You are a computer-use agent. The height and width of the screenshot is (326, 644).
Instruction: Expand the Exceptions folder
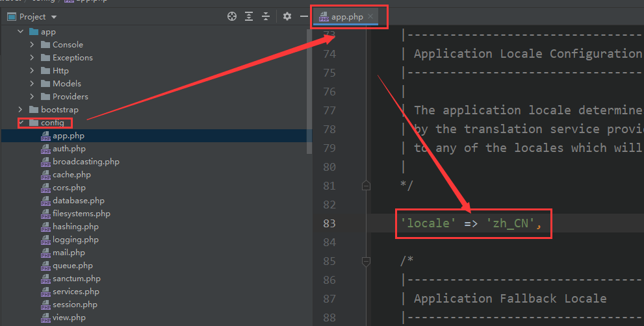click(32, 58)
